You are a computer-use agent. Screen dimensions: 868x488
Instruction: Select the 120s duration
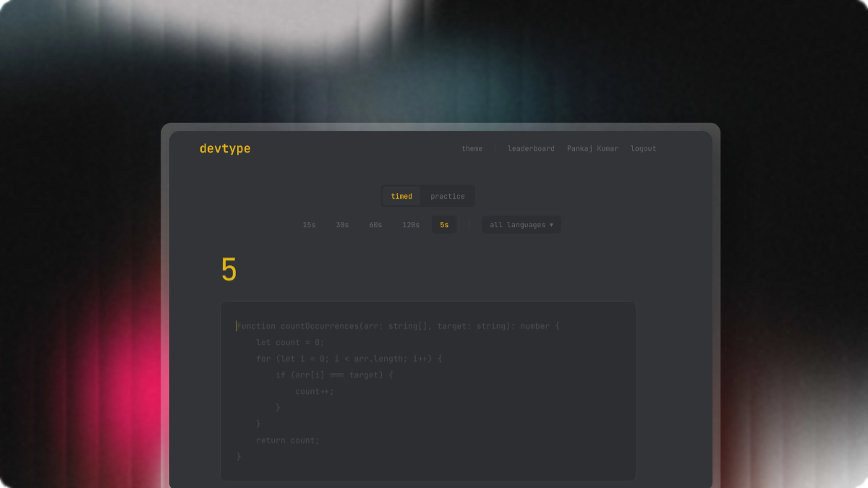(411, 225)
